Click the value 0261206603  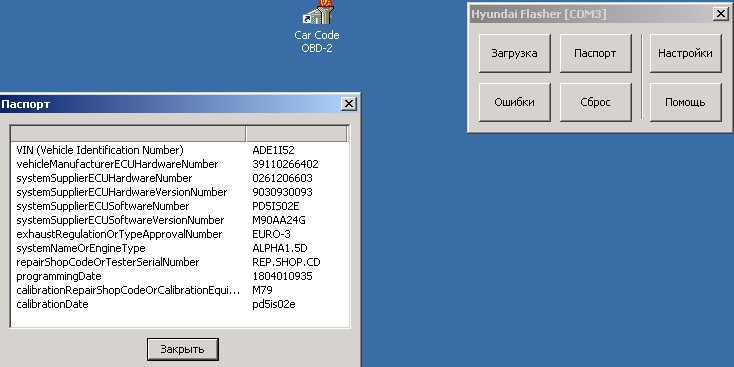click(282, 178)
